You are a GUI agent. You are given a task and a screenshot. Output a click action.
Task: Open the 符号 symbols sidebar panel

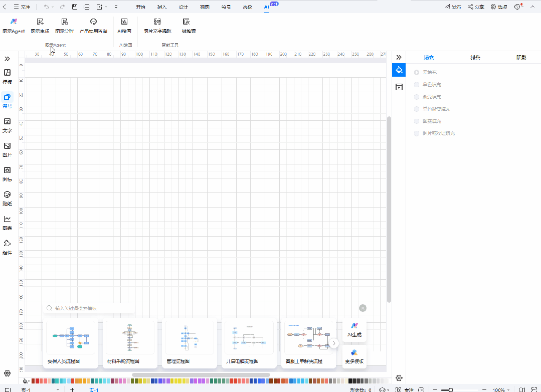tap(7, 101)
